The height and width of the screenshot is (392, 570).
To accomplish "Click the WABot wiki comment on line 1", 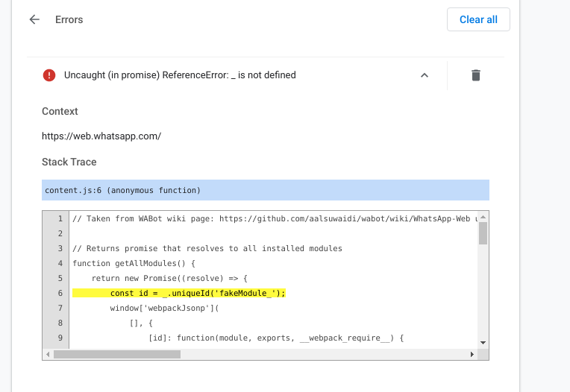I will click(x=275, y=219).
